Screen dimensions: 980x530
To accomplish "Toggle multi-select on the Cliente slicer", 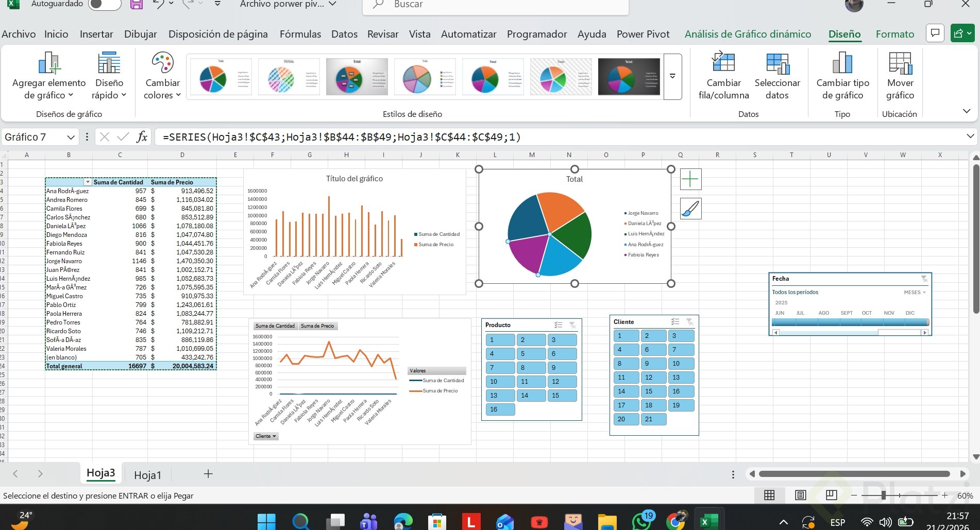I will [x=675, y=322].
